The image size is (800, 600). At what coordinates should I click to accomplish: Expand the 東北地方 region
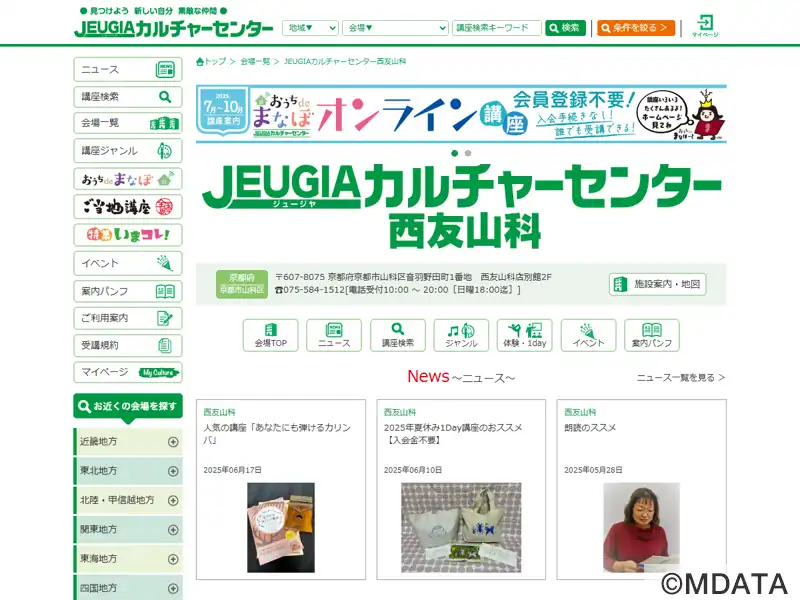click(128, 471)
